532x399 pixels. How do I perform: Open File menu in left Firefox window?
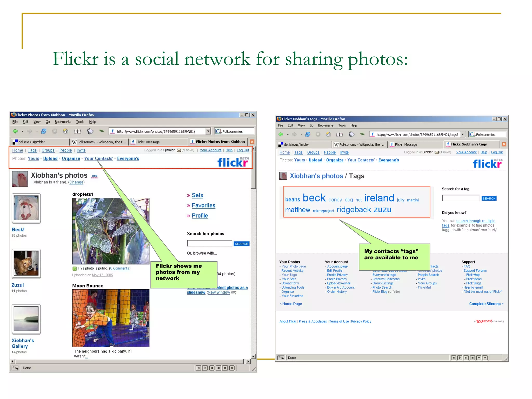tap(15, 122)
